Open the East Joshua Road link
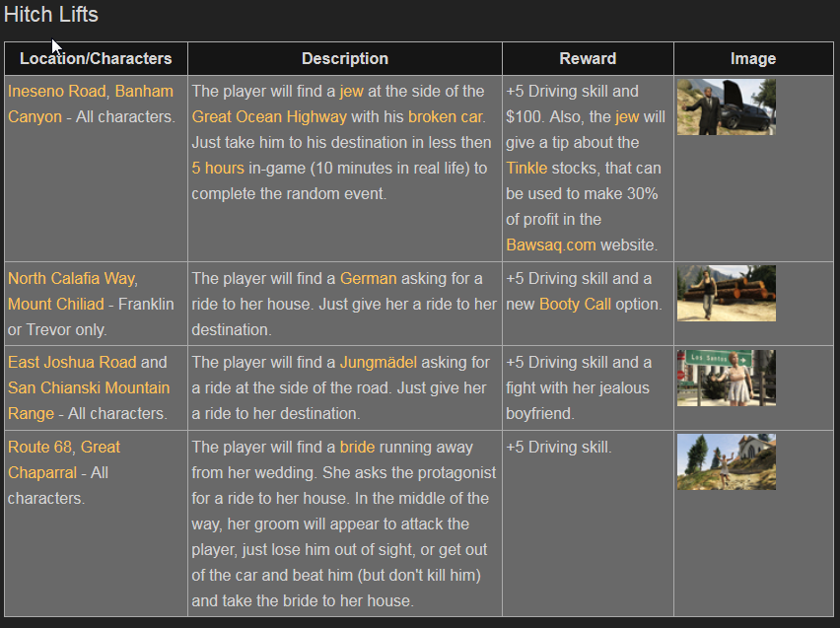The width and height of the screenshot is (840, 628). [72, 362]
